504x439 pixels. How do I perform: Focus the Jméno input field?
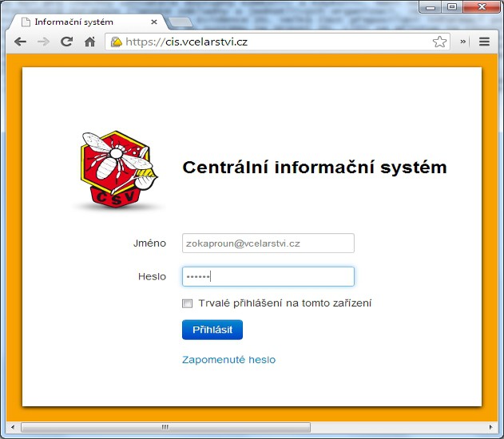(x=268, y=243)
